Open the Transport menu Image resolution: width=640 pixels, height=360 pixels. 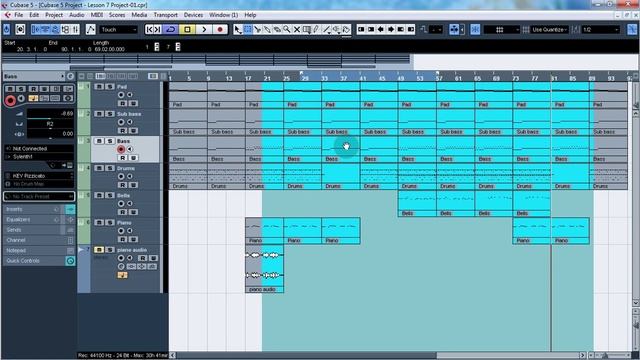(x=165, y=15)
